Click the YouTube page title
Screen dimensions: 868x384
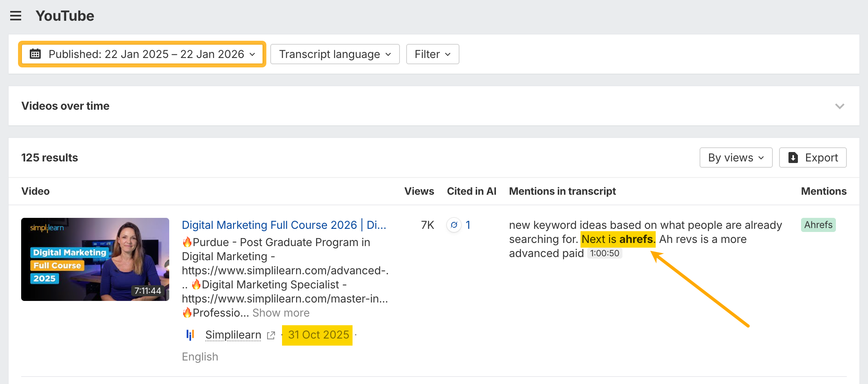[65, 16]
